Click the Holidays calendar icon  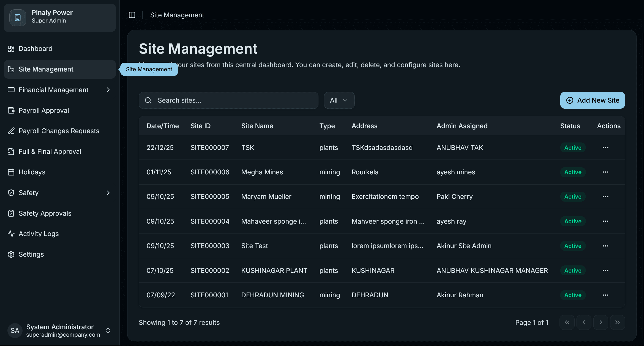tap(11, 172)
